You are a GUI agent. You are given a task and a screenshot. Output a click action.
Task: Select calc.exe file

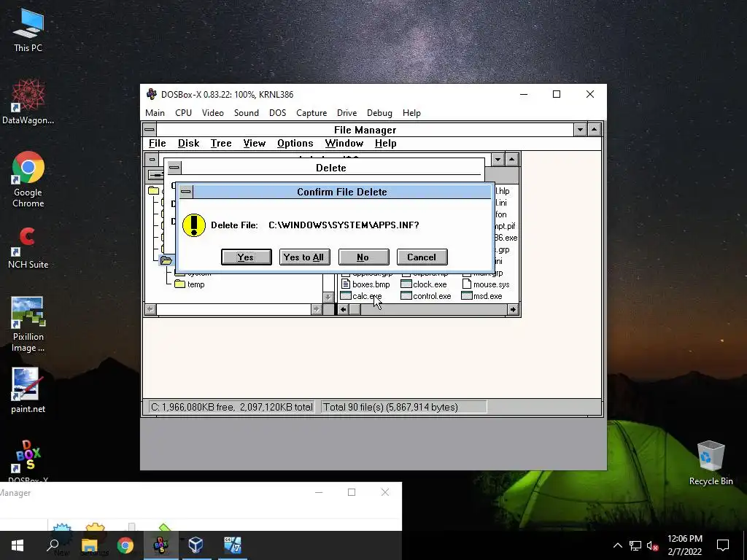tap(360, 296)
